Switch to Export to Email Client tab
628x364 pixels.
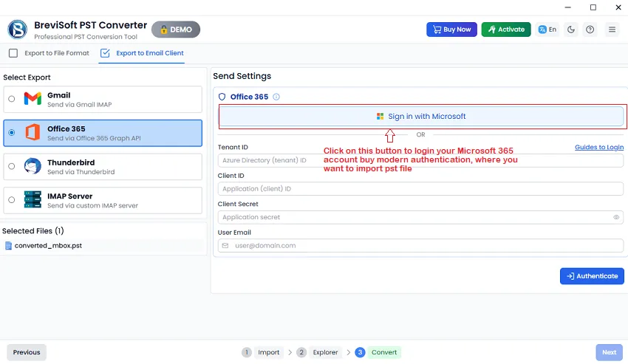tap(142, 53)
